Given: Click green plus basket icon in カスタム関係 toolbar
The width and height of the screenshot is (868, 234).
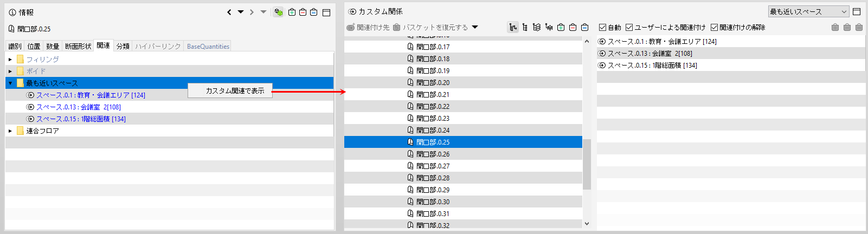Looking at the screenshot, I should tap(561, 27).
